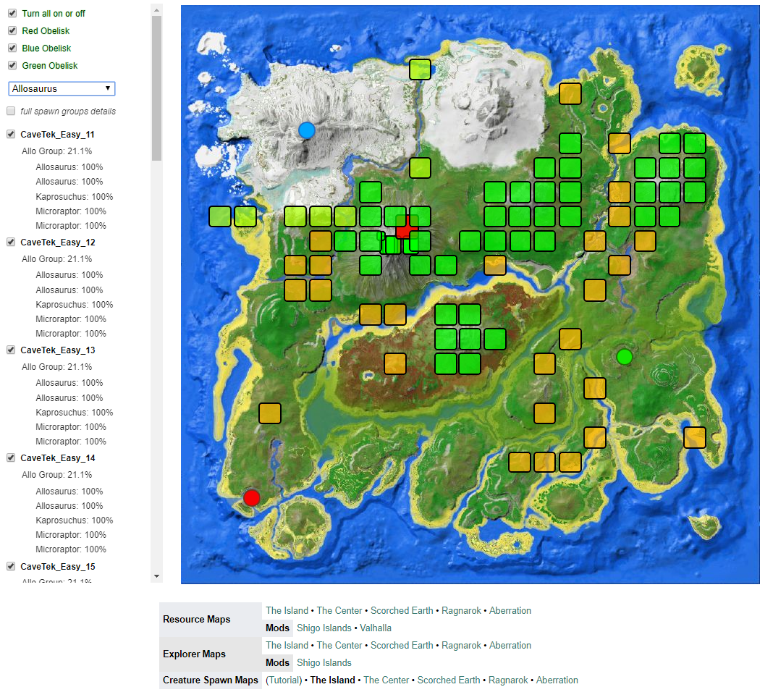773x700 pixels.
Task: Click bold The Island in Creature Spawn Maps
Action: (332, 680)
